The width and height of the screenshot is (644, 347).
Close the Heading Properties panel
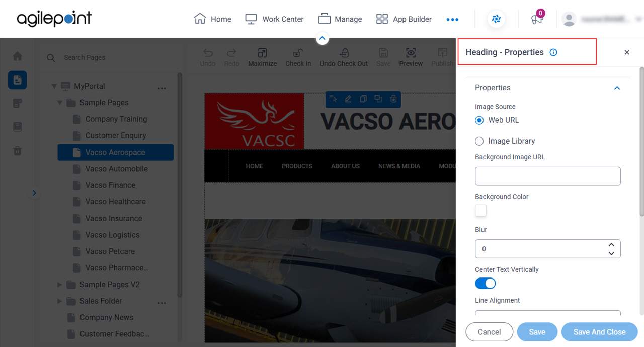pyautogui.click(x=627, y=52)
